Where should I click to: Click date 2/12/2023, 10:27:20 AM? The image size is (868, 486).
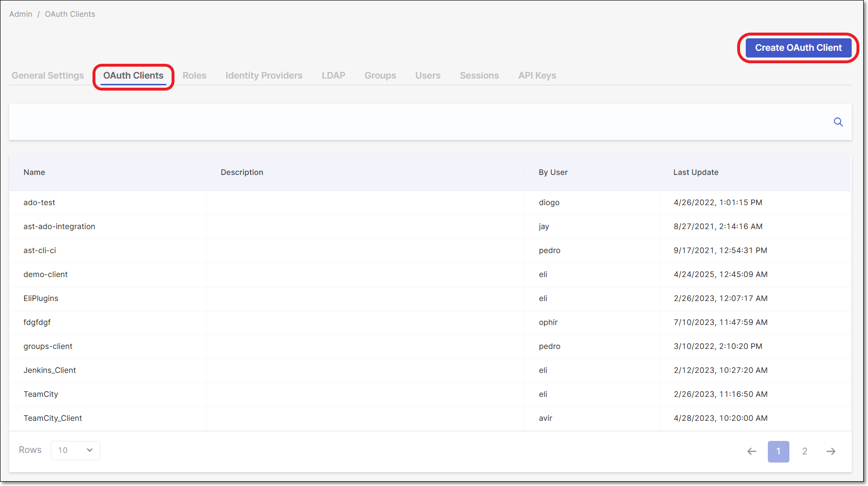click(720, 370)
